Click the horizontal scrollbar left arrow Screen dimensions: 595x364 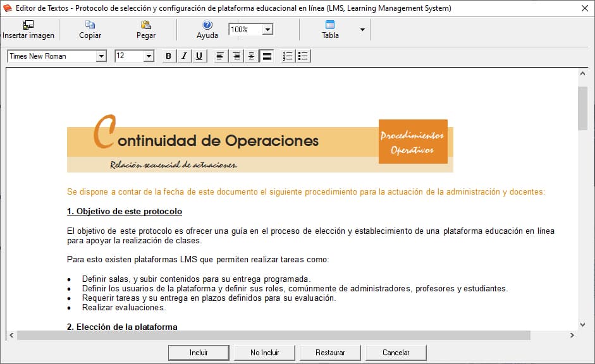coord(11,335)
